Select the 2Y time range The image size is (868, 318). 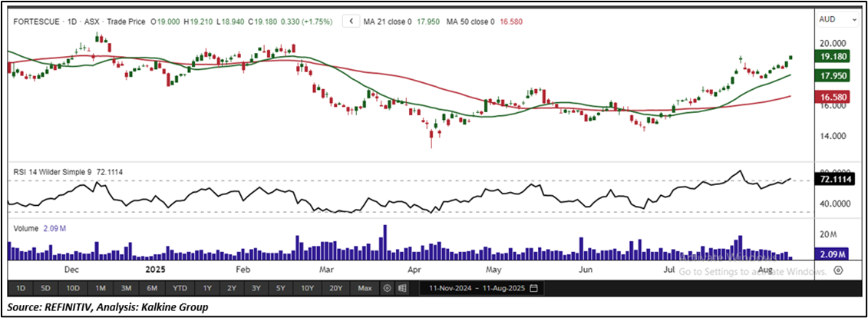(232, 288)
